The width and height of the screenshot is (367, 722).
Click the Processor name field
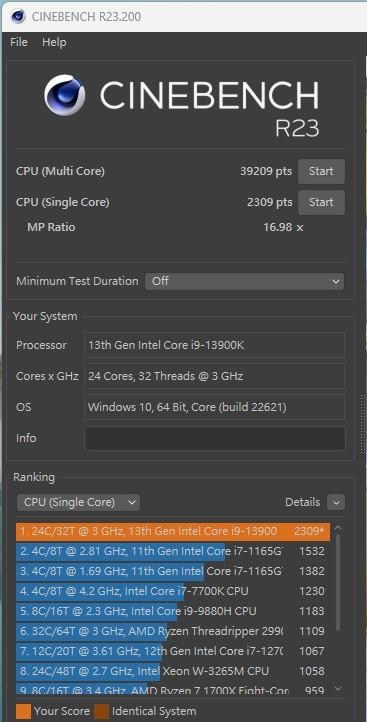click(x=215, y=345)
